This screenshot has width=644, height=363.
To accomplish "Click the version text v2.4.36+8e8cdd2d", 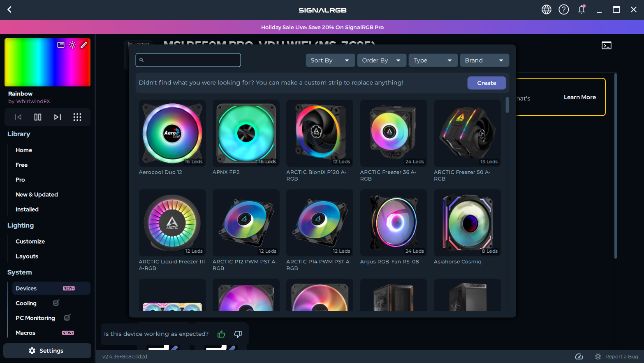I will pos(125,356).
